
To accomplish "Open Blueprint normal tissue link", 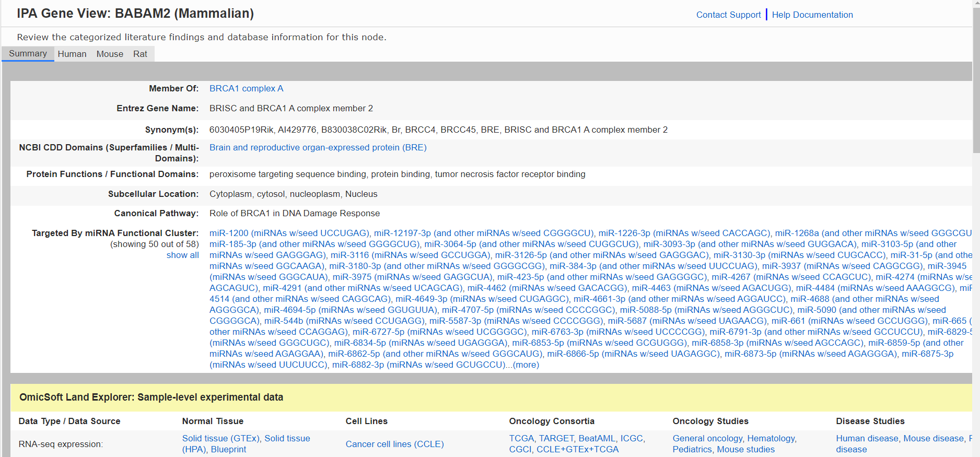I will pos(228,449).
